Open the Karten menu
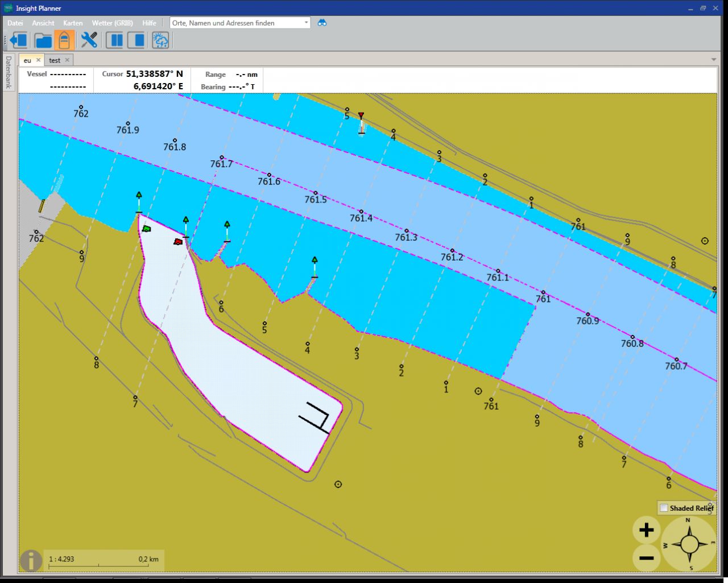728x583 pixels. click(x=73, y=23)
